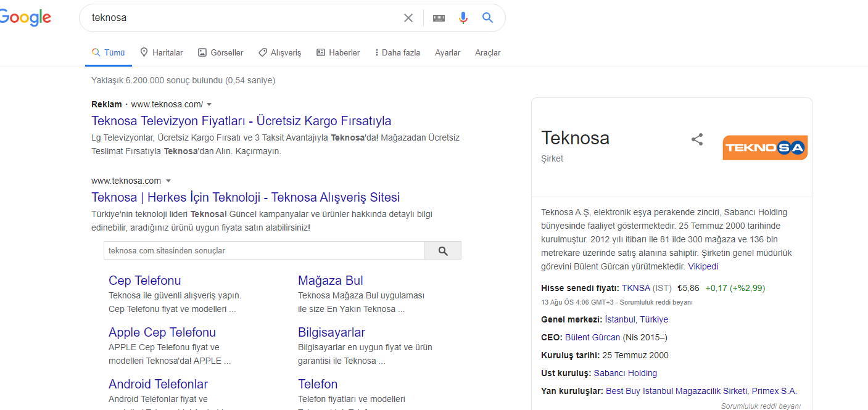Viewport: 868px width, 410px height.
Task: Expand the www.teknosa.com result dropdown arrow
Action: (x=168, y=181)
